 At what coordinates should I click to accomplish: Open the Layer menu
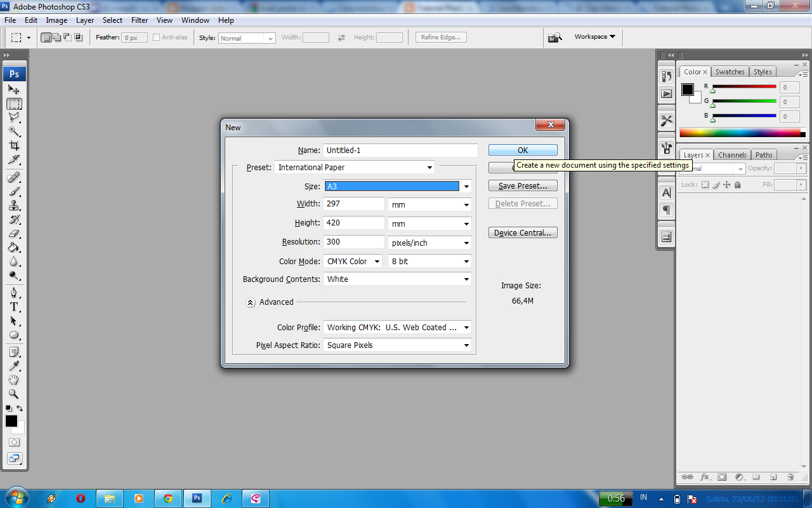click(x=85, y=20)
